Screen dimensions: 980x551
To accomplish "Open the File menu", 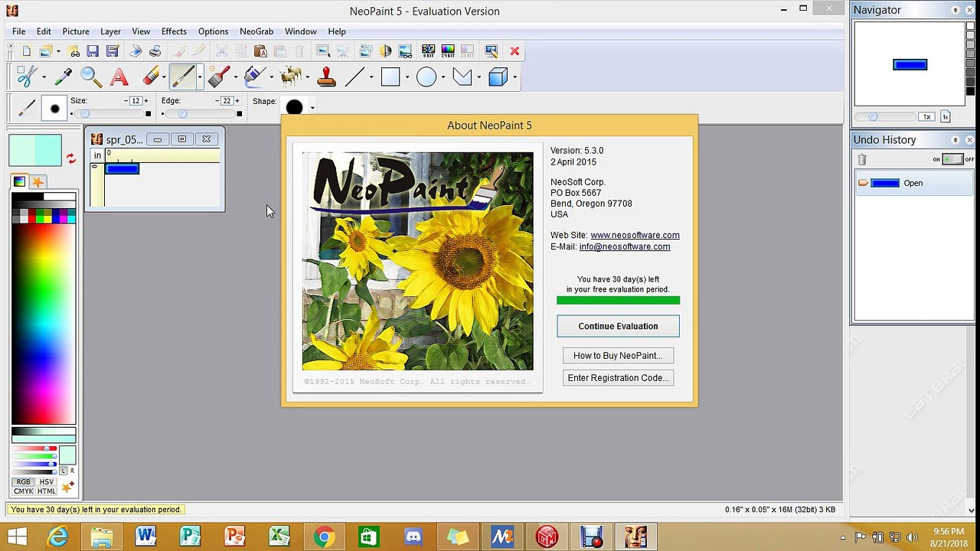I will [19, 31].
